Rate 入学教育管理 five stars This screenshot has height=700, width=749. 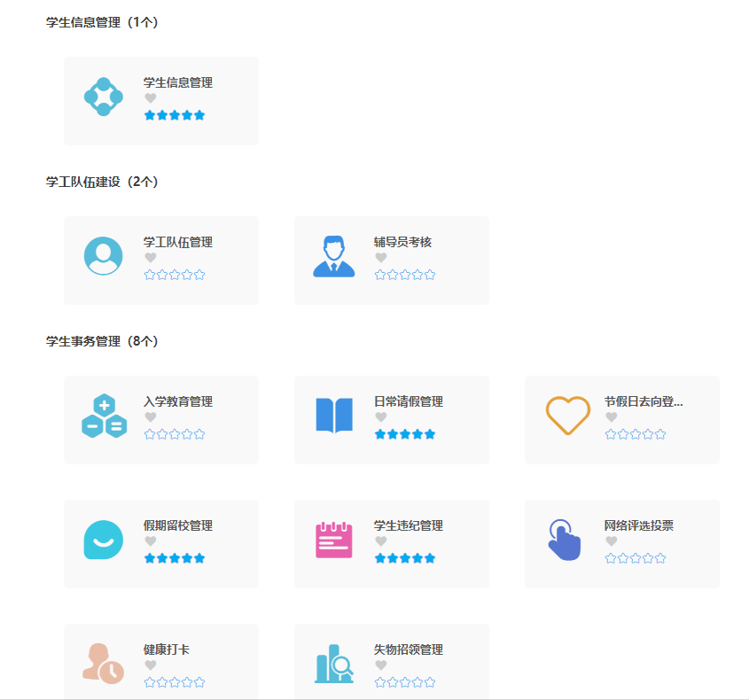[x=200, y=434]
